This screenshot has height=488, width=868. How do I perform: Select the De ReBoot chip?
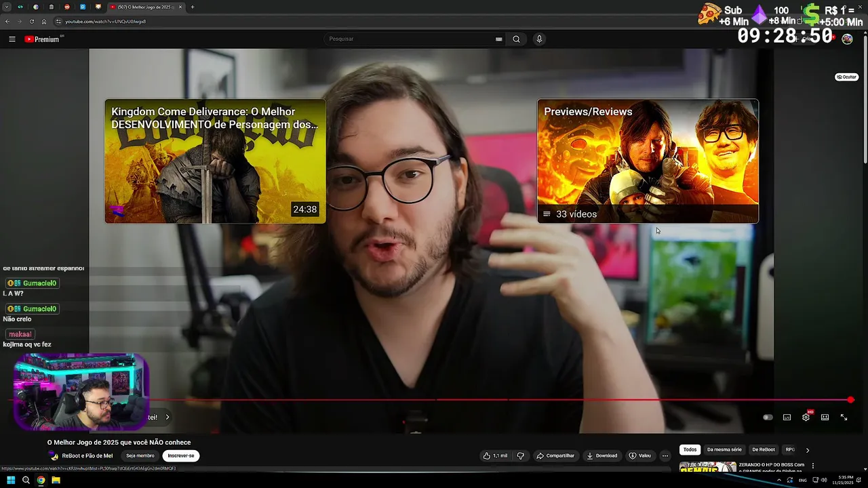click(x=764, y=450)
